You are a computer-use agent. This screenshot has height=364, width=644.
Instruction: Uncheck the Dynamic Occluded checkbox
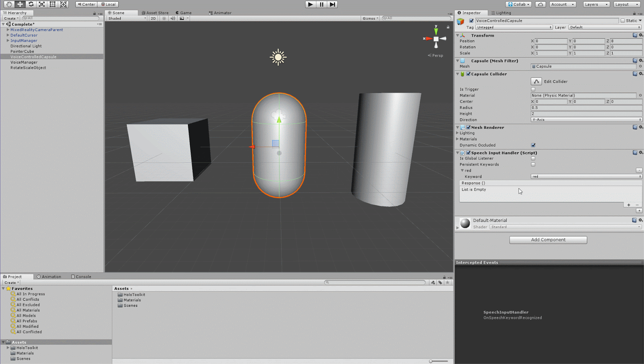click(x=533, y=145)
